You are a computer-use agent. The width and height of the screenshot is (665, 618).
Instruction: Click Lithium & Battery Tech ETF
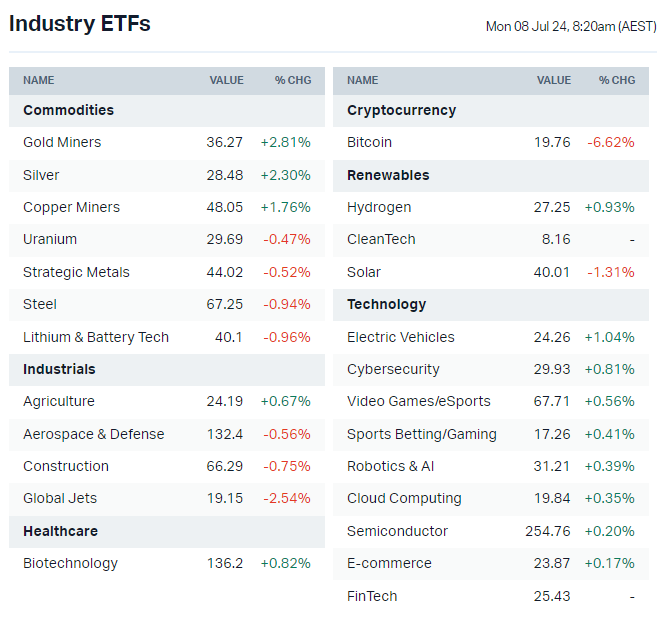[96, 337]
